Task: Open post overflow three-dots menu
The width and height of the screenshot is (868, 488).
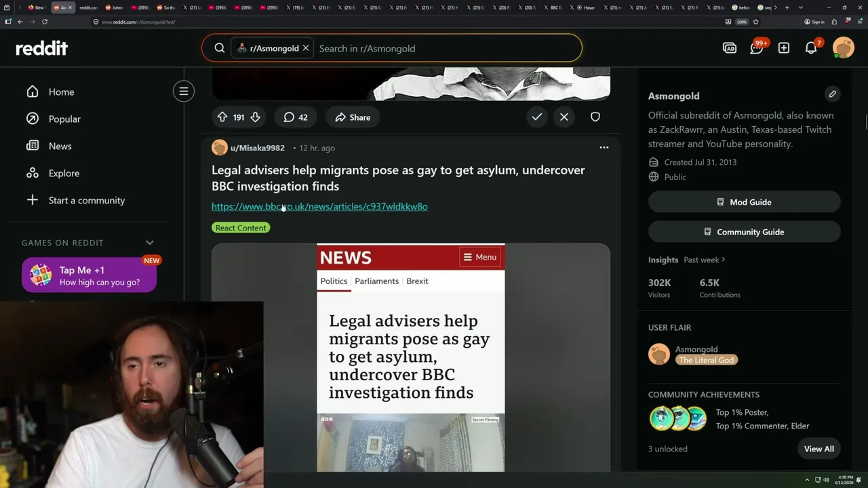Action: (x=604, y=147)
